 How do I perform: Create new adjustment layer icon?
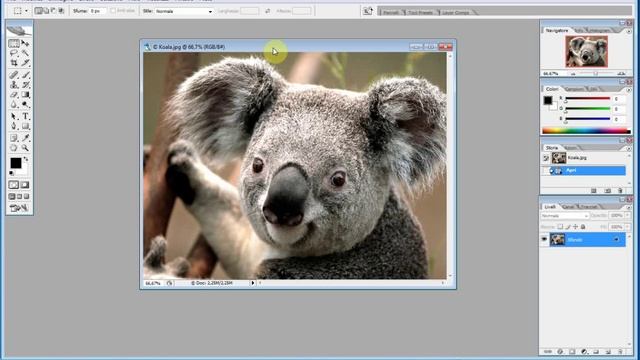[x=584, y=351]
